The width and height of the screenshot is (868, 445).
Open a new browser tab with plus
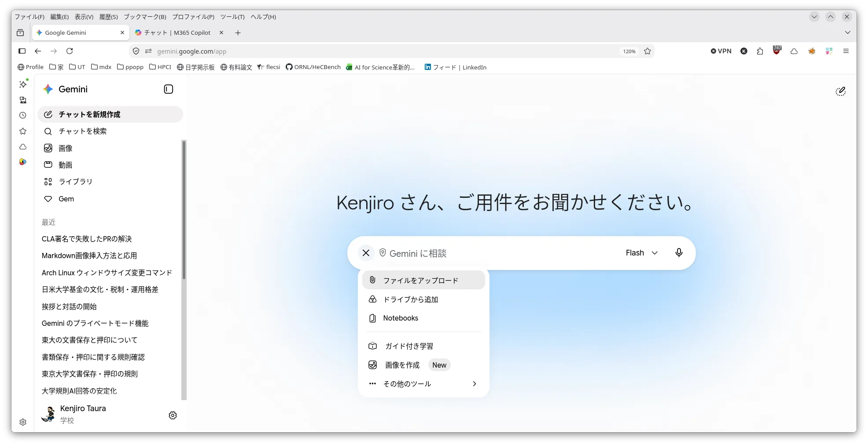point(238,33)
